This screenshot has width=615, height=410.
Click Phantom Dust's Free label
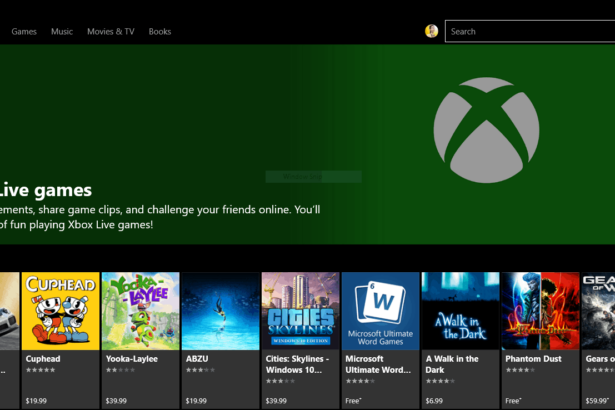[x=513, y=401]
